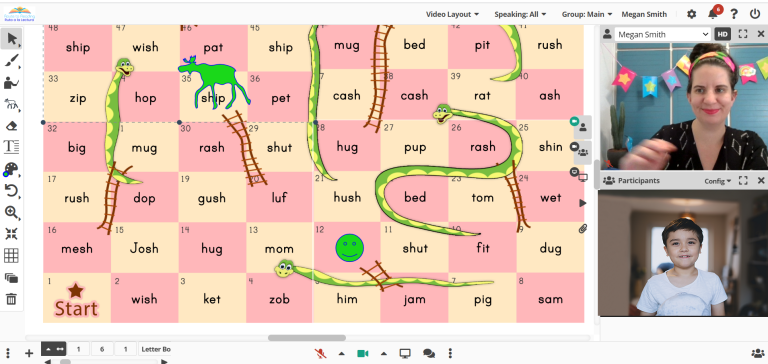Click the fit-to-screen collapse arrows tool
Screen dimensions: 768x364
pyautogui.click(x=11, y=234)
